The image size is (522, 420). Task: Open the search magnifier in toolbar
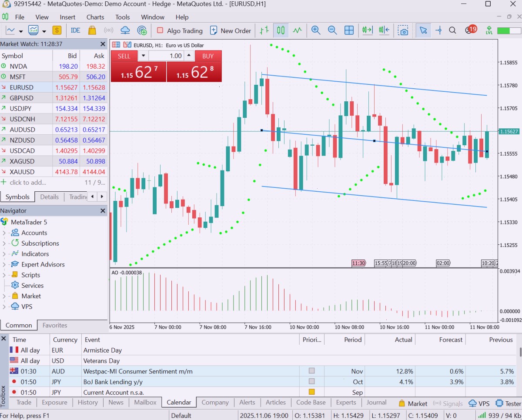452,30
